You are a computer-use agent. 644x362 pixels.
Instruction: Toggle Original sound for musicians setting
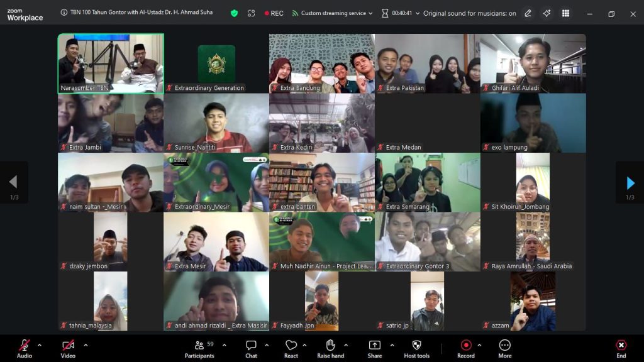tap(469, 13)
